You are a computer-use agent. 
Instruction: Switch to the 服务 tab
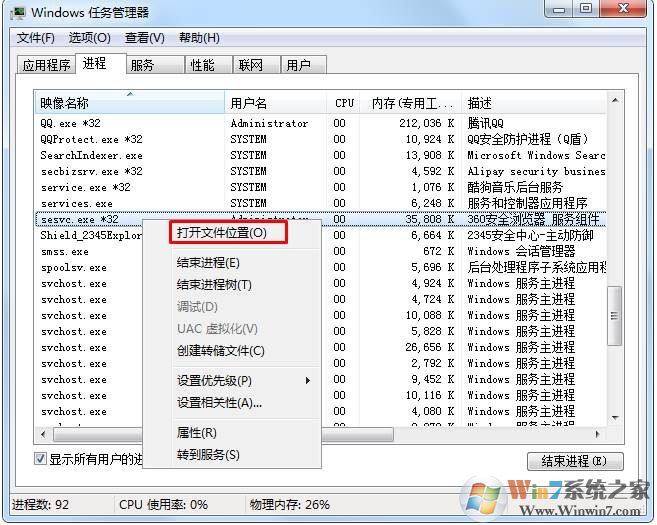[155, 65]
